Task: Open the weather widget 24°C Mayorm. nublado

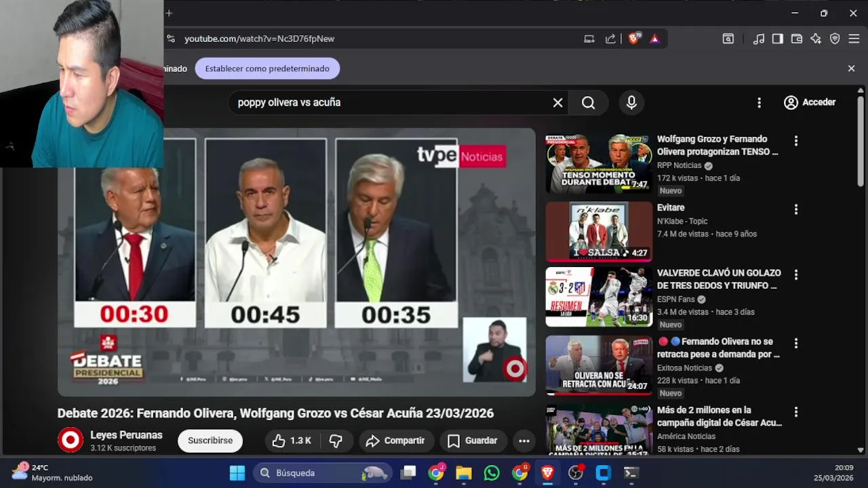Action: pos(52,472)
